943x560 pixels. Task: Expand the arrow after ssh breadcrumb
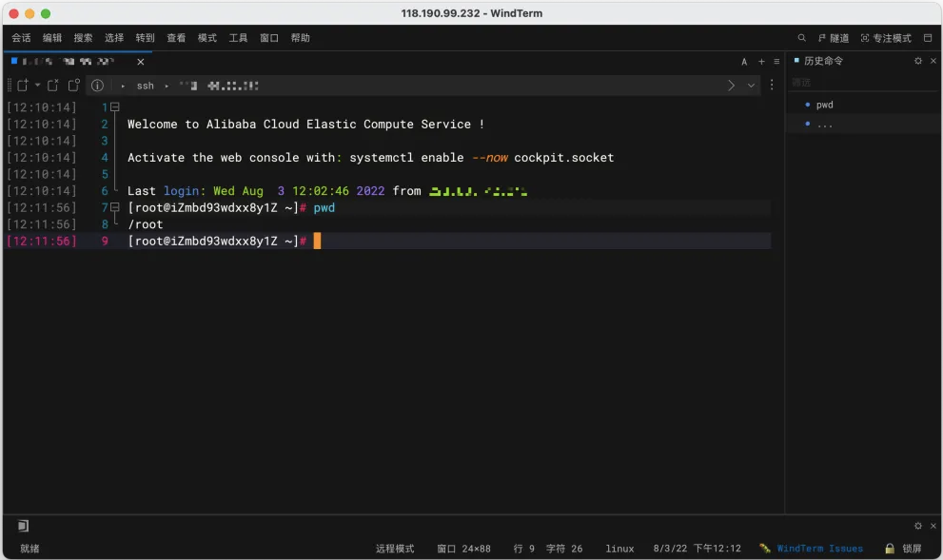tap(167, 86)
